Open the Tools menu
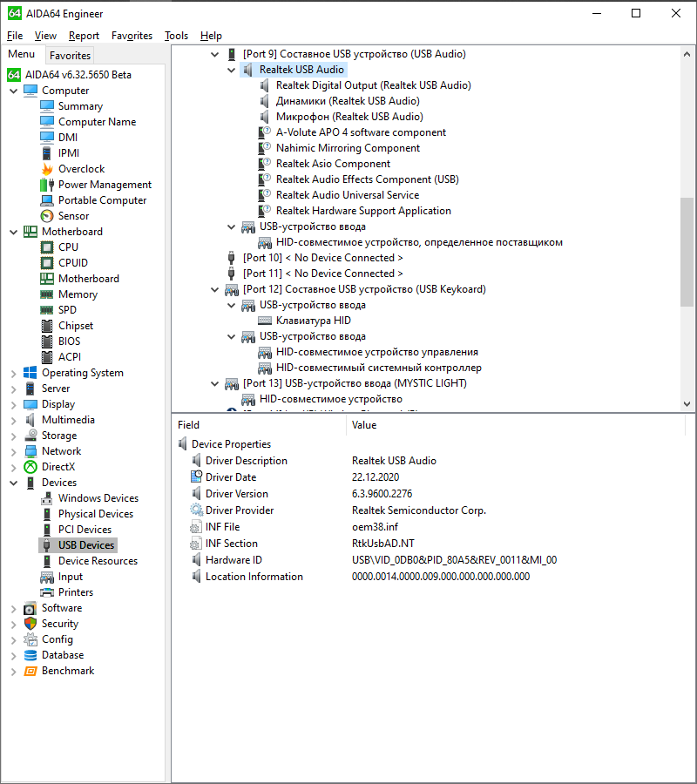Viewport: 697px width, 784px height. (x=177, y=36)
